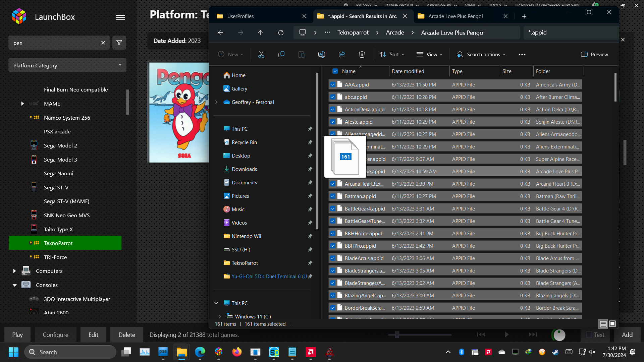This screenshot has width=644, height=362.
Task: Expand the Computers category in LaunchBox
Action: click(14, 271)
